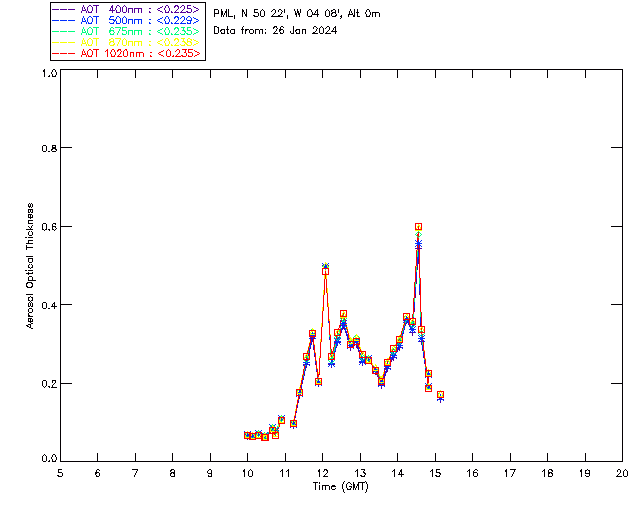This screenshot has width=640, height=512.
Task: Click x-axis tick label 12
Action: tap(322, 473)
